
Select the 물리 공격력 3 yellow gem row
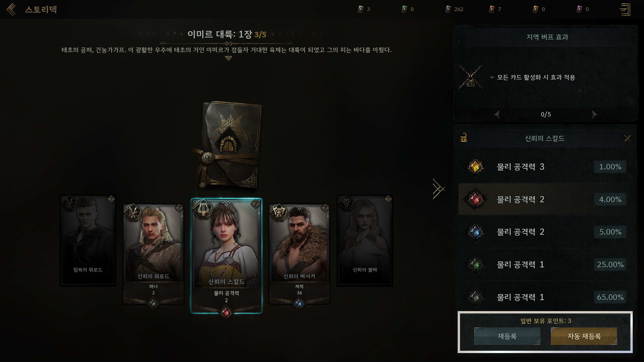tap(545, 167)
